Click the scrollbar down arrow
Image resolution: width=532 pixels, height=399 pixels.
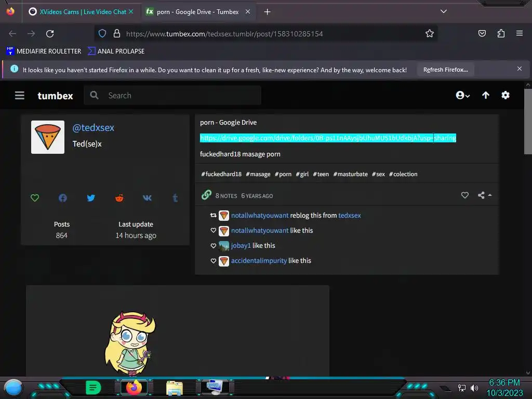(x=528, y=373)
